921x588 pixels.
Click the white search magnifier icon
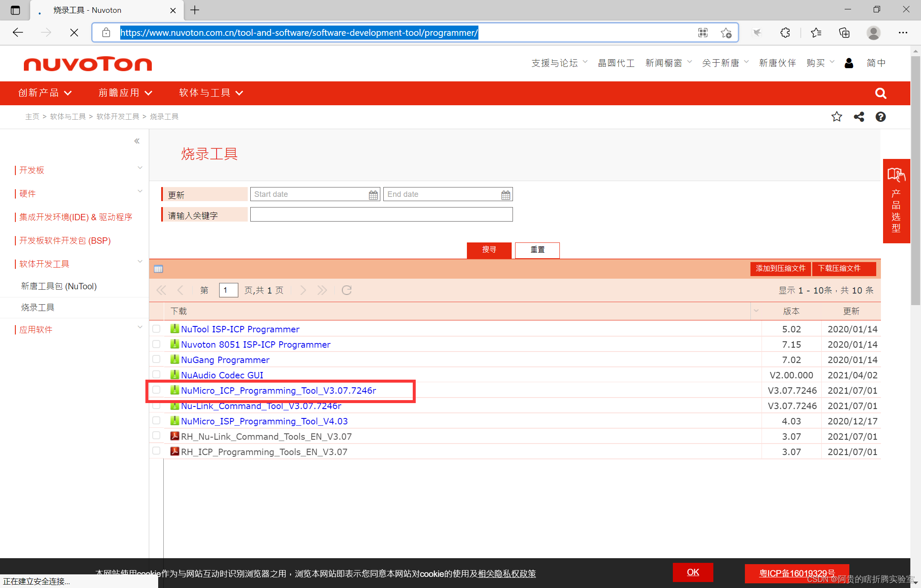[x=880, y=93]
